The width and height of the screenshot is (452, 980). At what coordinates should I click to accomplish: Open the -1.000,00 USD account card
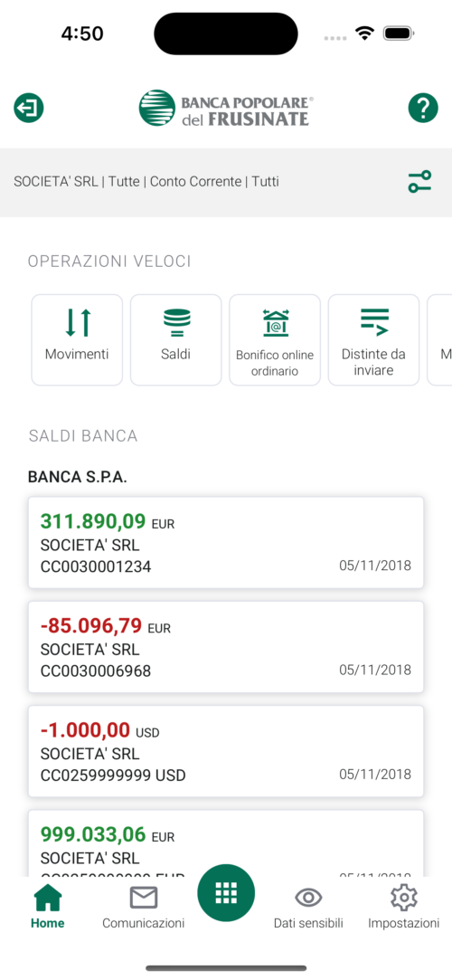pos(226,751)
